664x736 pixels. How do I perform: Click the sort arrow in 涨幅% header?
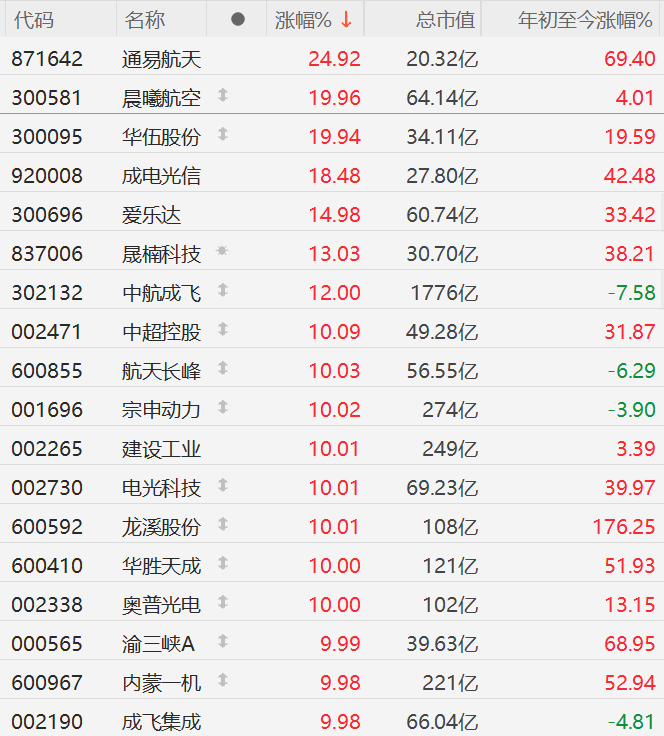(346, 20)
